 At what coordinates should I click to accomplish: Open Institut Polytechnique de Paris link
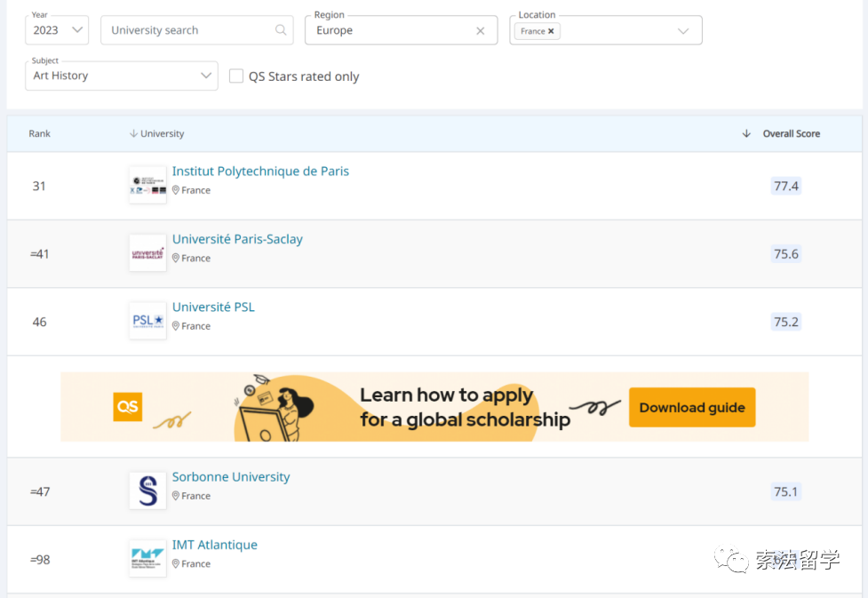[260, 171]
